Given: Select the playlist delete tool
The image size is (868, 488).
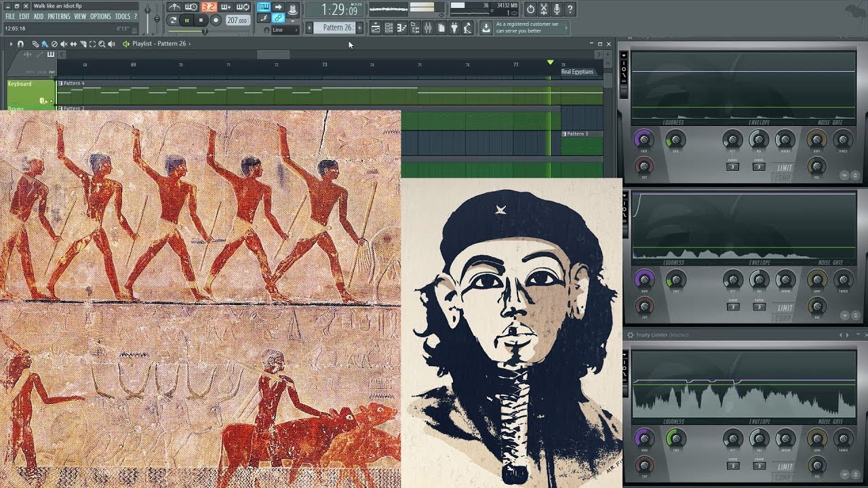Looking at the screenshot, I should tap(54, 44).
